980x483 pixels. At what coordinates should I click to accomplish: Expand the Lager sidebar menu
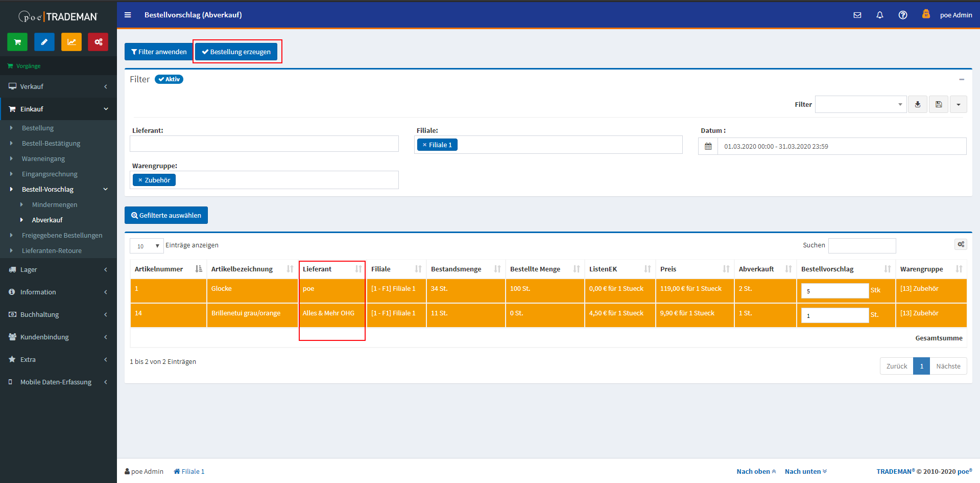58,269
